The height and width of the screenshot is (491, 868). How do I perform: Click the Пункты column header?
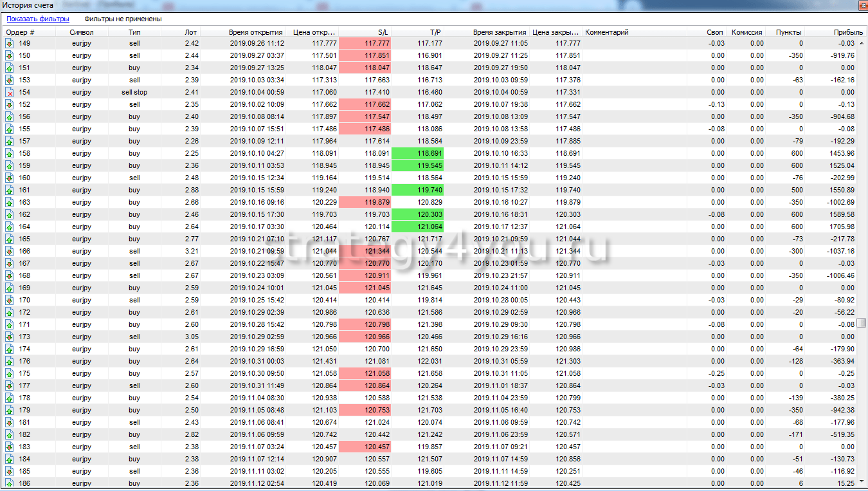pos(788,32)
